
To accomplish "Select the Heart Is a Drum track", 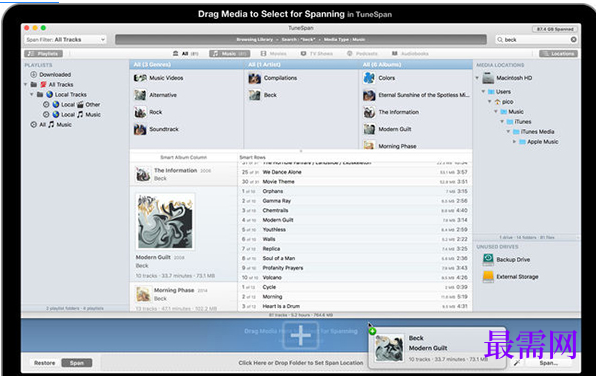I will (x=355, y=306).
